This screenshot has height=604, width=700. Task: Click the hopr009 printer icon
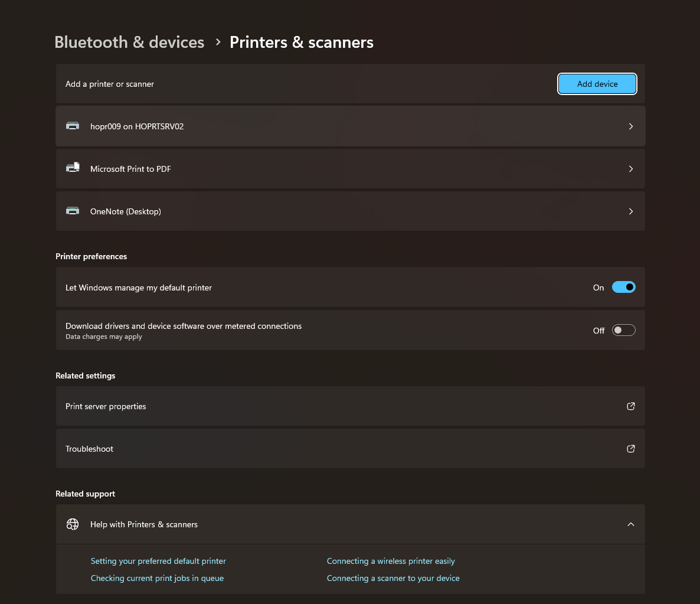[73, 126]
